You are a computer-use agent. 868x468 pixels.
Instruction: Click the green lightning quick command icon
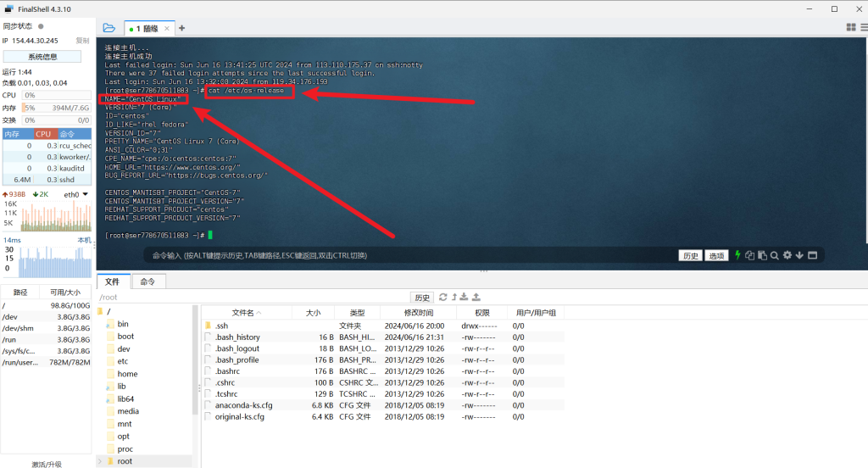[x=737, y=255]
